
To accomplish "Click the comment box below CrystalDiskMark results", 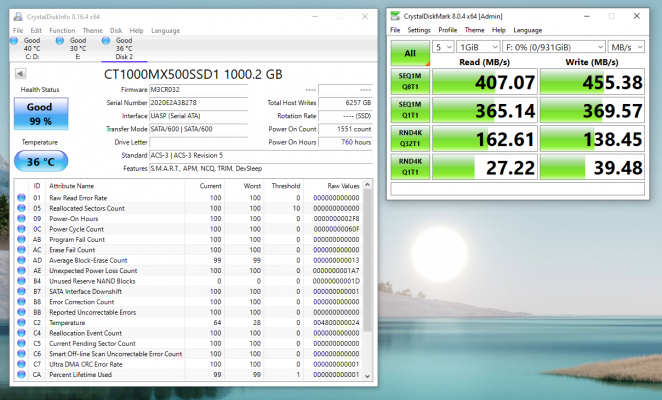I will click(x=518, y=188).
